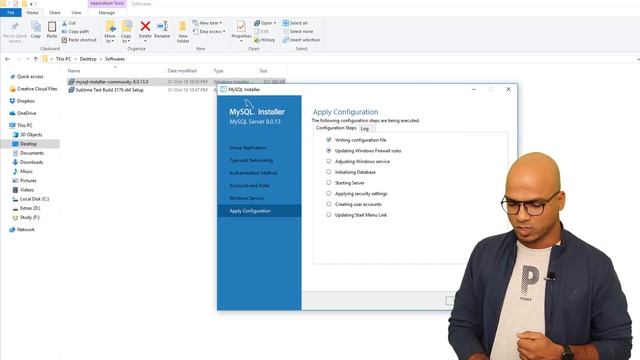Switch to the Log tab in installer
The width and height of the screenshot is (640, 360).
365,129
